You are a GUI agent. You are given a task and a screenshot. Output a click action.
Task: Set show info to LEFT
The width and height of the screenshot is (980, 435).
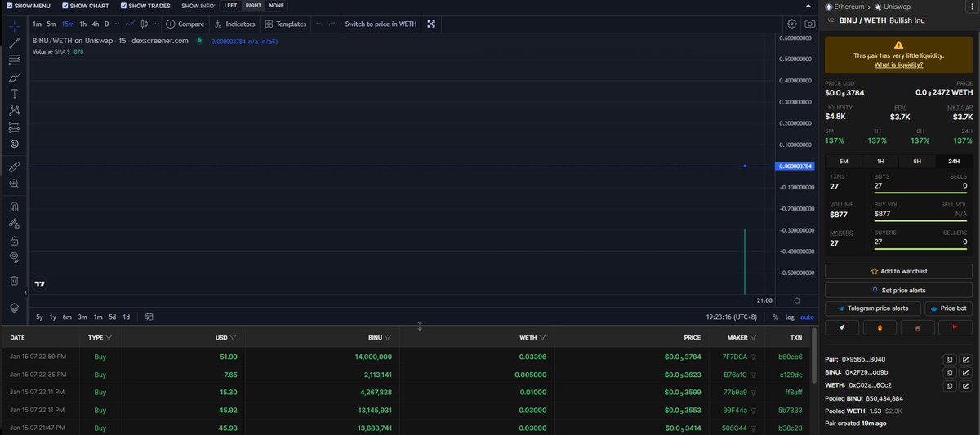[230, 6]
